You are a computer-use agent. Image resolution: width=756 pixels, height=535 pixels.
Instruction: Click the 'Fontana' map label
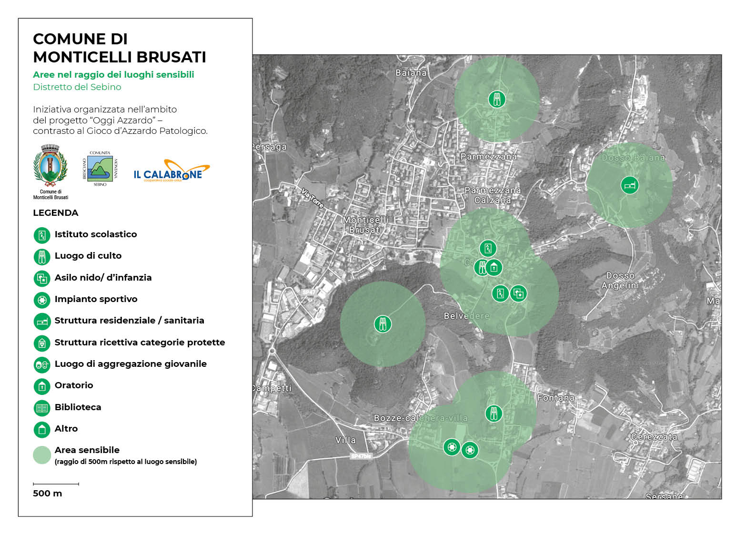[x=556, y=398]
